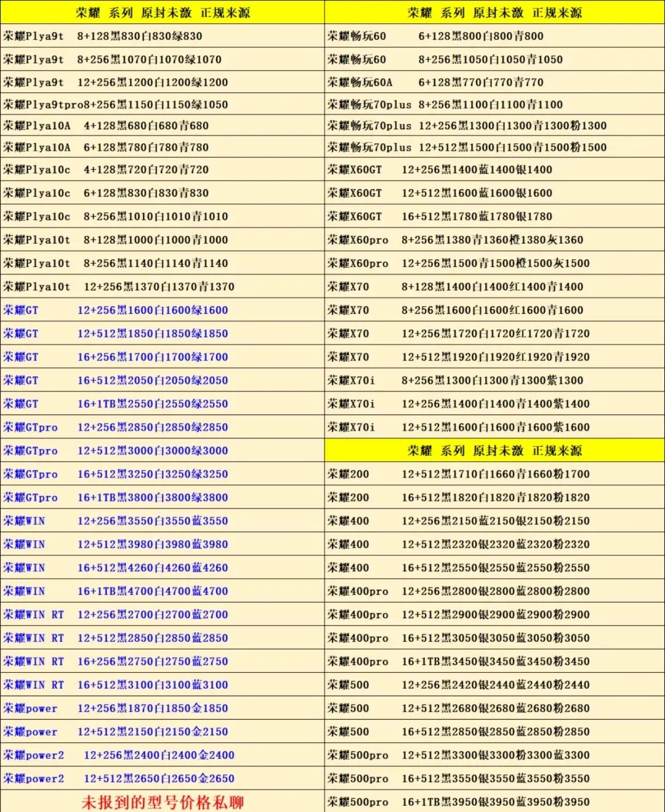The image size is (665, 812).
Task: Select the '荣耀Plya9tpro8+256黑1150' row
Action: coord(163,105)
